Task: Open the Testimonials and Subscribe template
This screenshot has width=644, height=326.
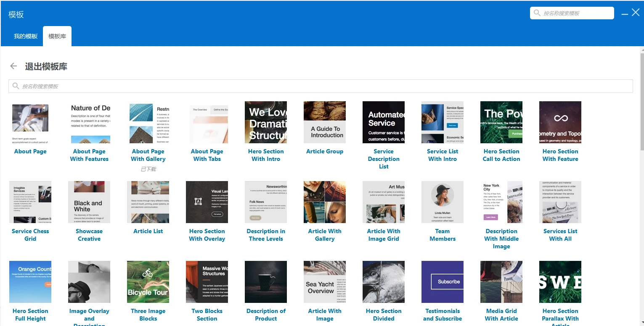Action: [442, 281]
